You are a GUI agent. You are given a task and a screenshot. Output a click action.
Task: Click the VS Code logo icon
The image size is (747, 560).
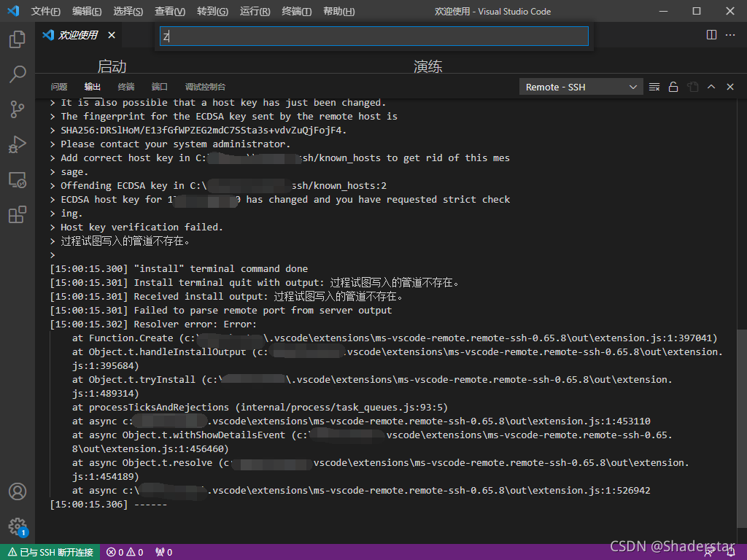click(x=13, y=11)
